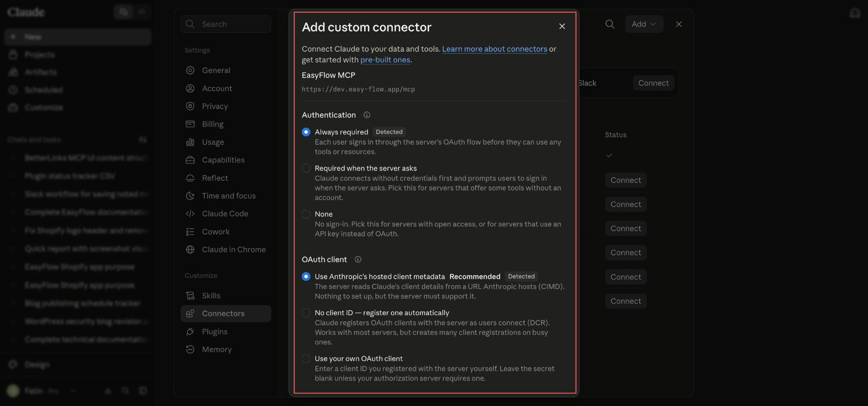Connect the Slack connector
The image size is (868, 406).
point(654,83)
